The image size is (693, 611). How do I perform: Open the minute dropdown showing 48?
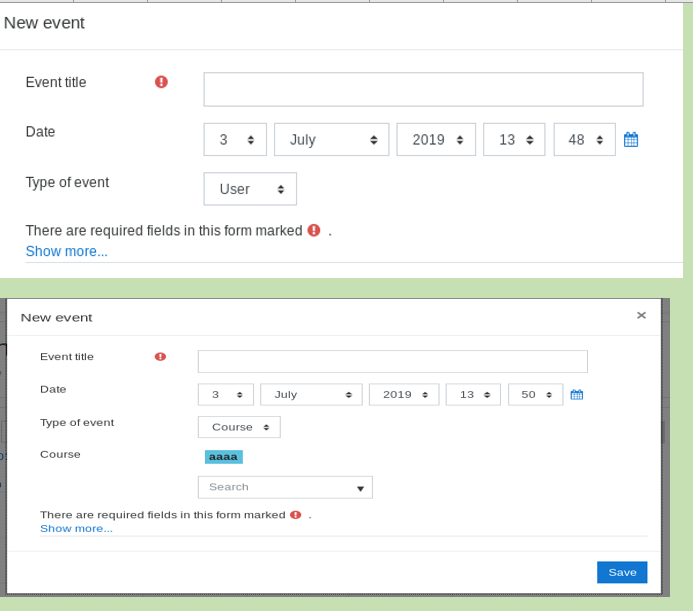pyautogui.click(x=584, y=140)
